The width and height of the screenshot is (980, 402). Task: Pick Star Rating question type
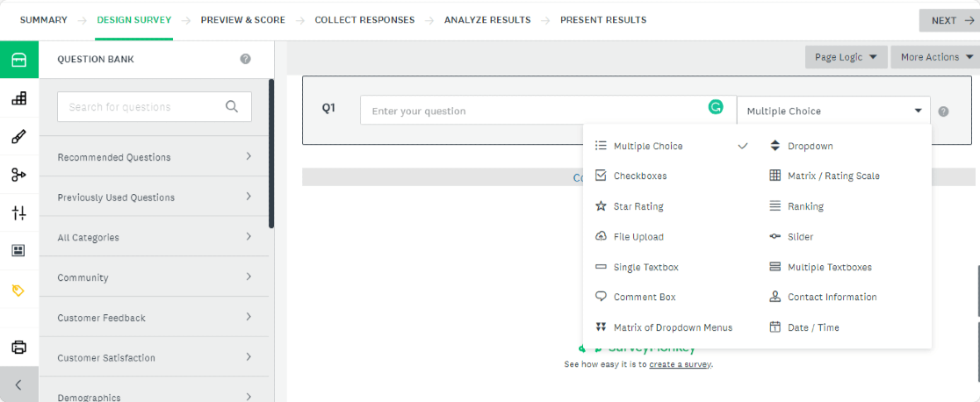pyautogui.click(x=638, y=206)
